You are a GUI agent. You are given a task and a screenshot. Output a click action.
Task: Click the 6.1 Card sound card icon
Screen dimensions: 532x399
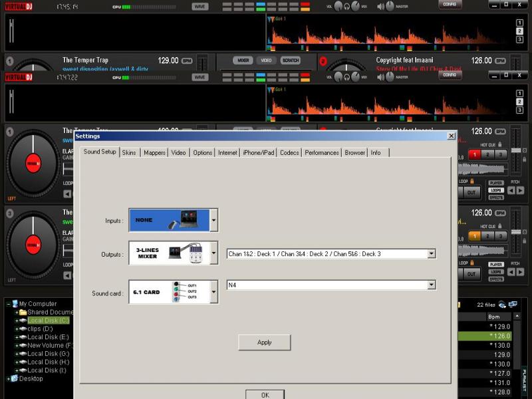[x=169, y=292]
